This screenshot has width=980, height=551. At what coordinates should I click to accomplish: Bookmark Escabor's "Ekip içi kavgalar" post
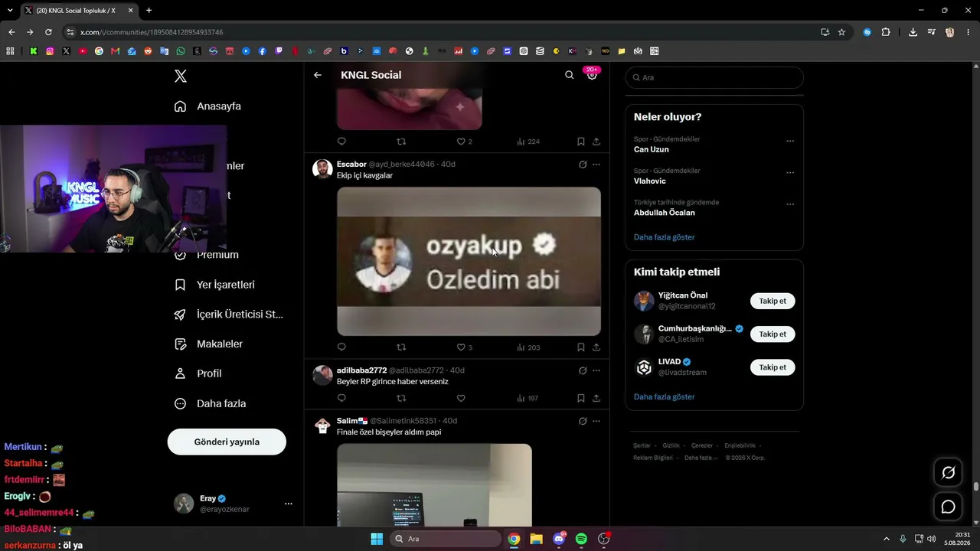[x=581, y=347]
